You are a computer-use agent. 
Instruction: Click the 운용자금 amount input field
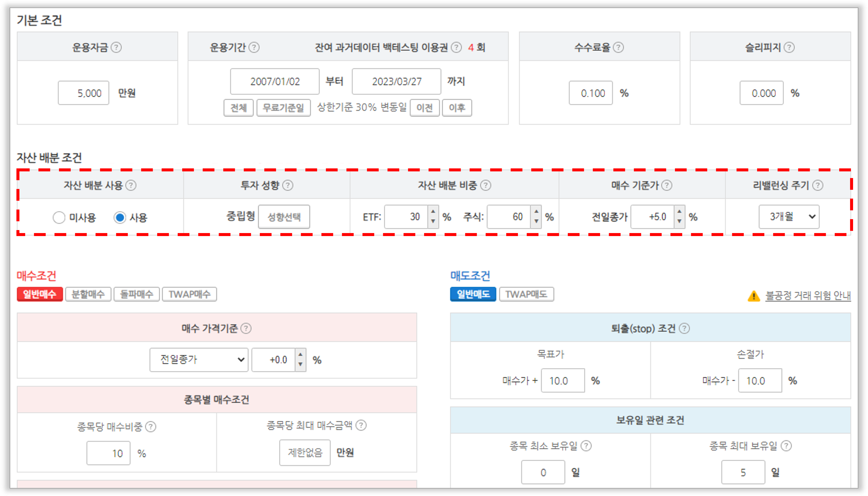coord(83,93)
